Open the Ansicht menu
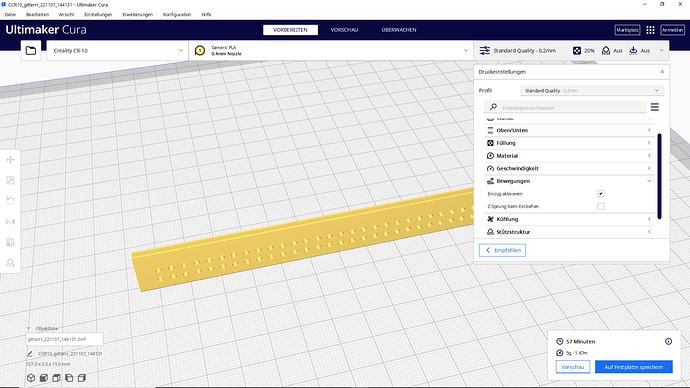690x388 pixels. 66,15
